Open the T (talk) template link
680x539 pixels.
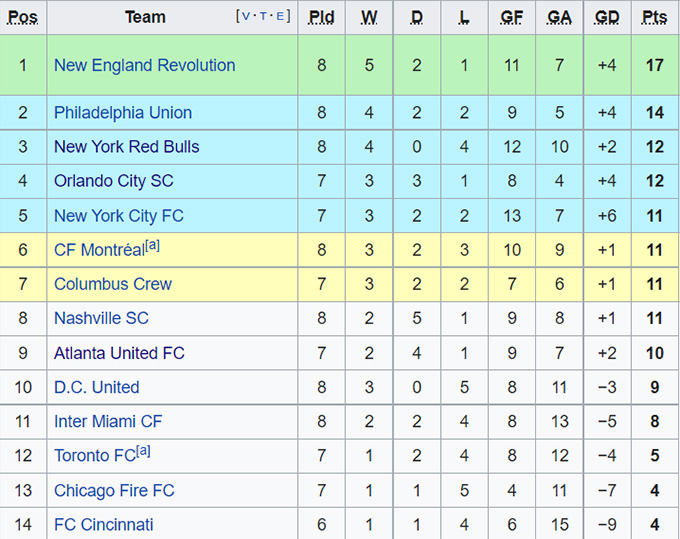264,16
